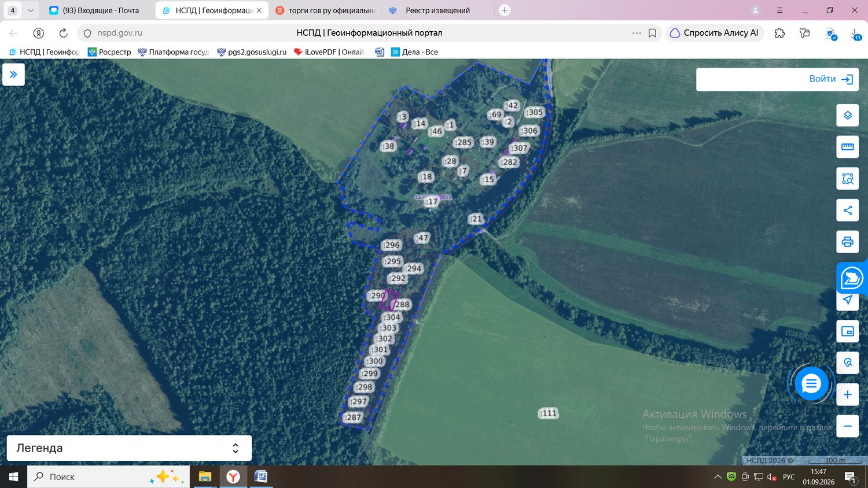
Task: Select parcel label :305 on the map
Action: click(x=534, y=112)
